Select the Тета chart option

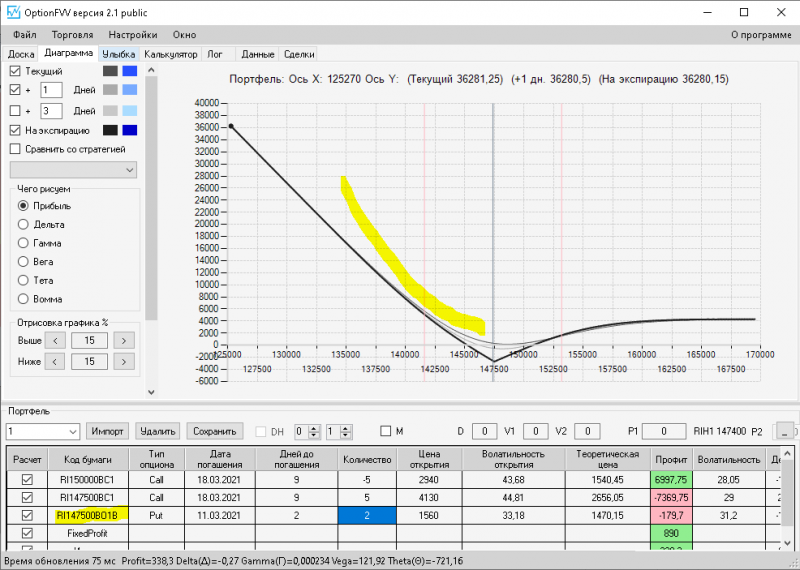click(x=24, y=280)
